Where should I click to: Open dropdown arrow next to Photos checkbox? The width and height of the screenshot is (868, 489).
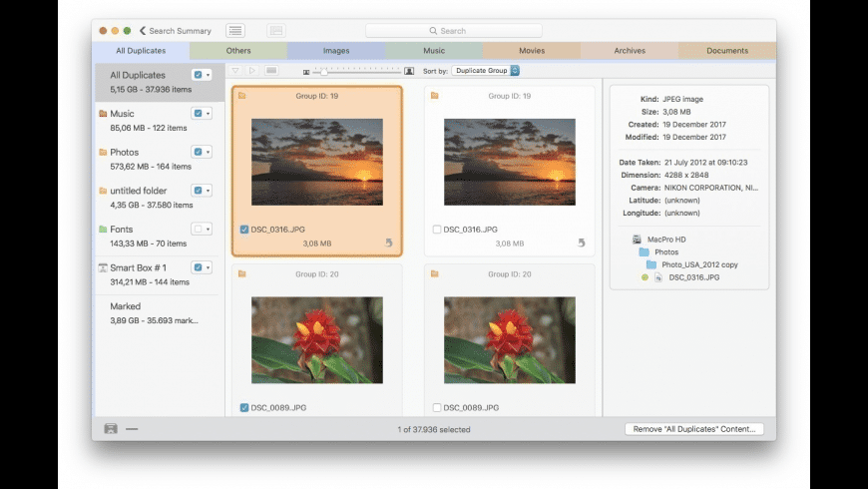(209, 152)
